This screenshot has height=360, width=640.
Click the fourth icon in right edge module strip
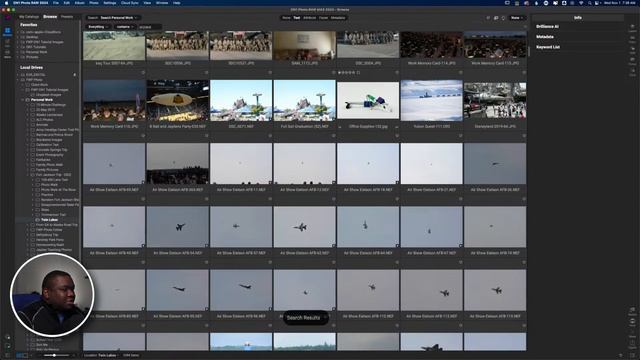632,62
